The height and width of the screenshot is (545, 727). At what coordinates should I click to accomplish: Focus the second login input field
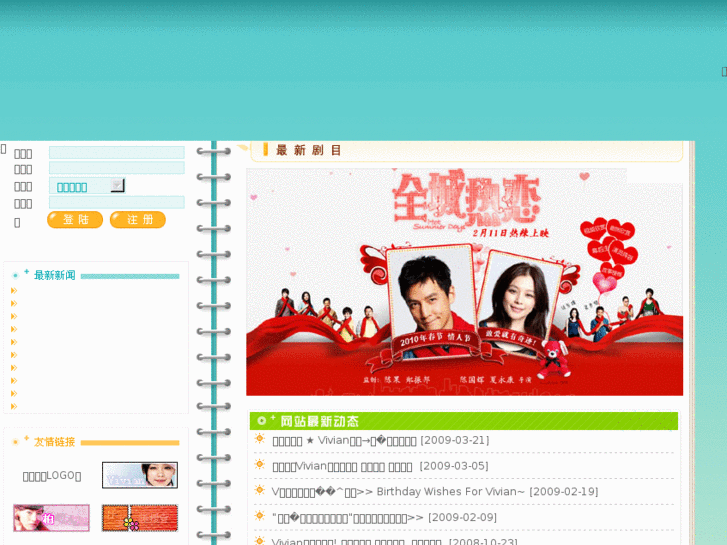pos(117,168)
